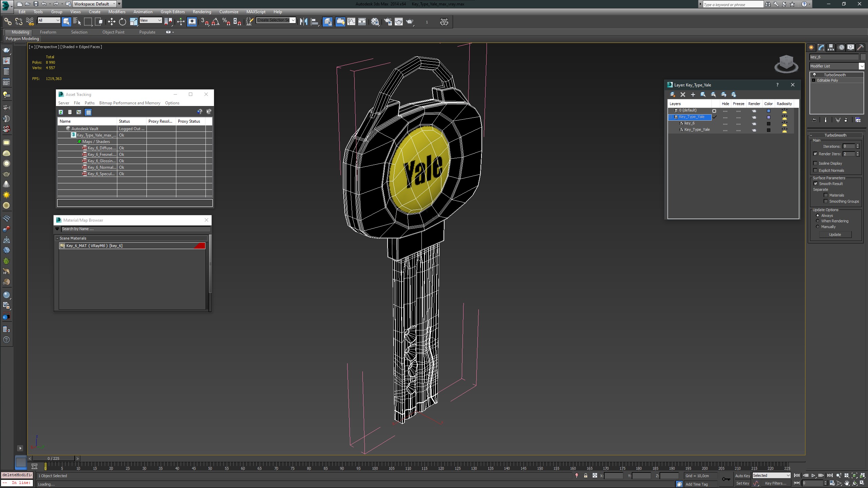Toggle the Smooth Result checkbox
Image resolution: width=868 pixels, height=488 pixels.
coord(815,184)
